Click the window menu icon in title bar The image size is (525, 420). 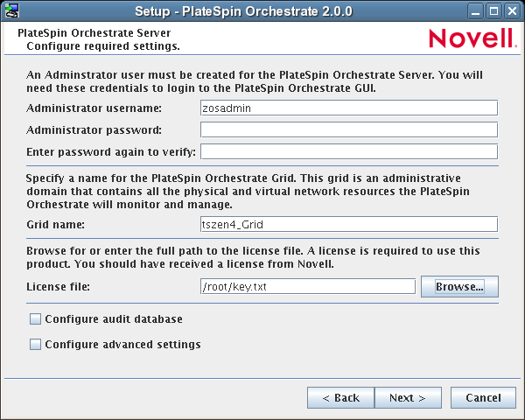pos(10,11)
